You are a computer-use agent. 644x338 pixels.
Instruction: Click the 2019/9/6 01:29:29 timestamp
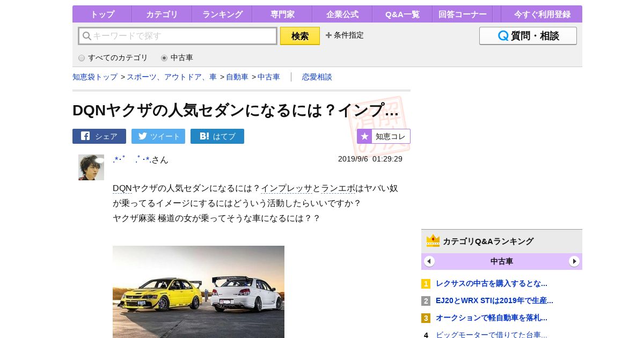(x=370, y=159)
